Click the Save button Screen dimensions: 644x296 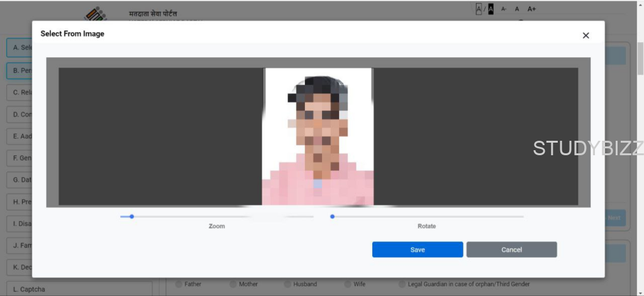[418, 249]
